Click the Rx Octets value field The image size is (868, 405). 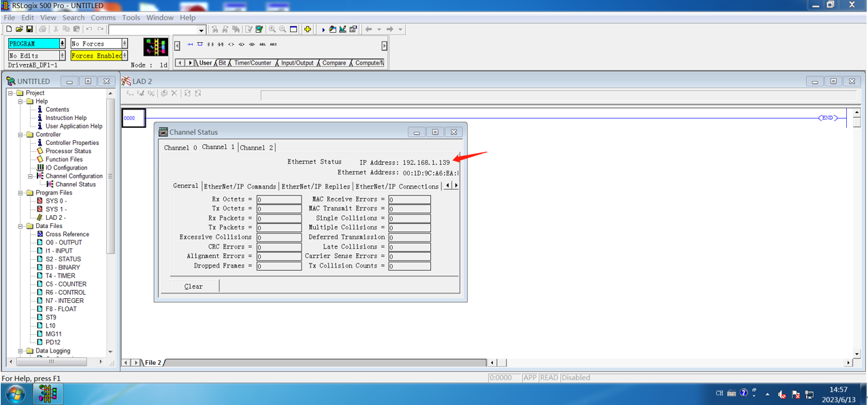(279, 199)
